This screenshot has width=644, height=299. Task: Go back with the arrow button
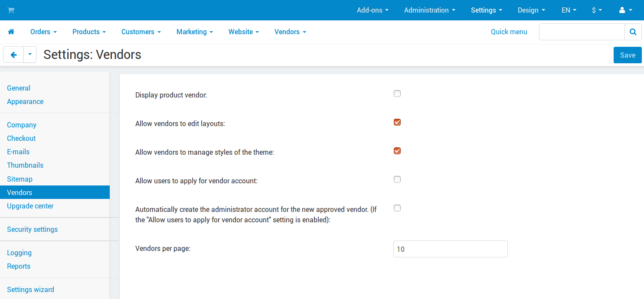click(13, 55)
